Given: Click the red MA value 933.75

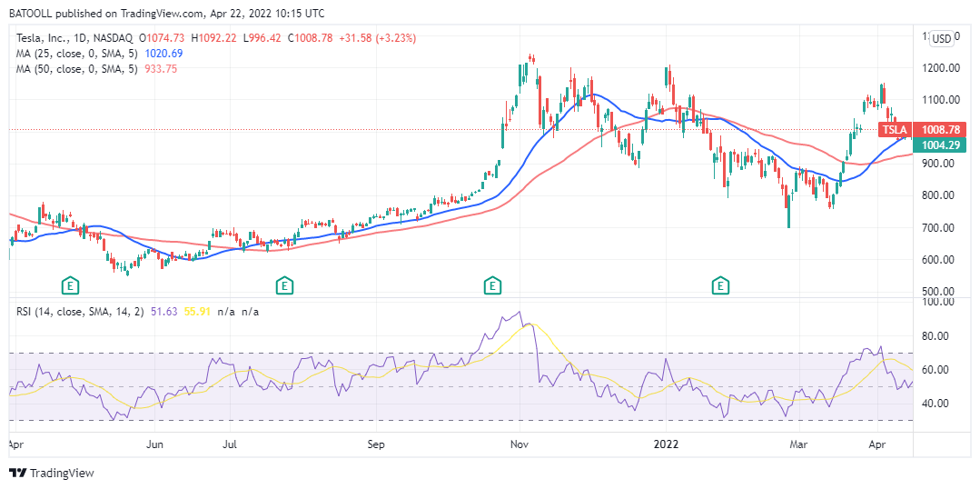Looking at the screenshot, I should click(x=161, y=69).
